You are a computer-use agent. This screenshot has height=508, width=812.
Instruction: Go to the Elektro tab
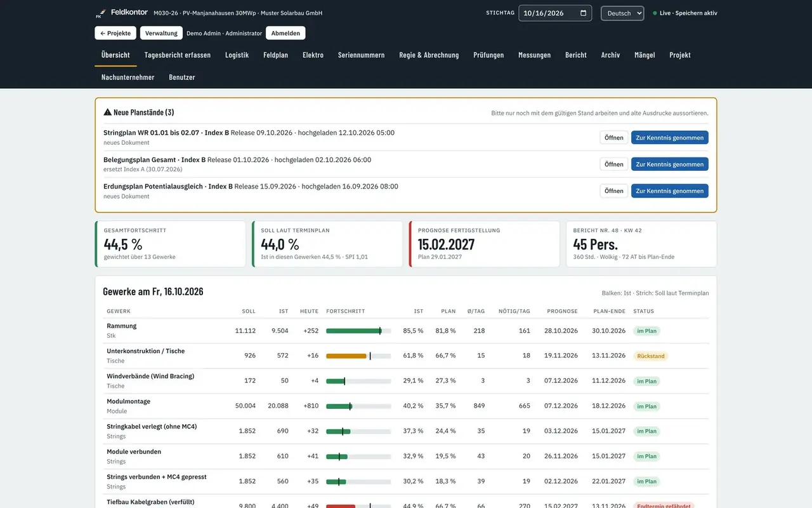pyautogui.click(x=313, y=55)
